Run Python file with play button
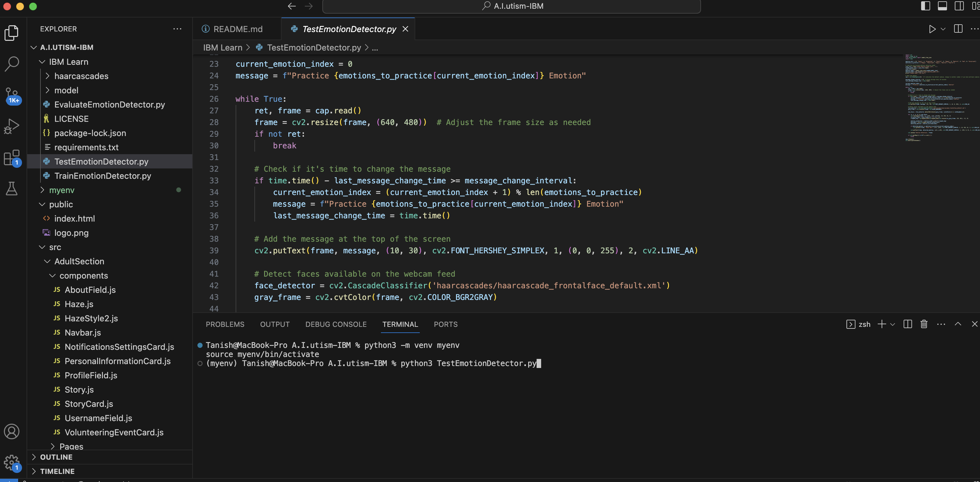This screenshot has width=980, height=482. click(932, 29)
